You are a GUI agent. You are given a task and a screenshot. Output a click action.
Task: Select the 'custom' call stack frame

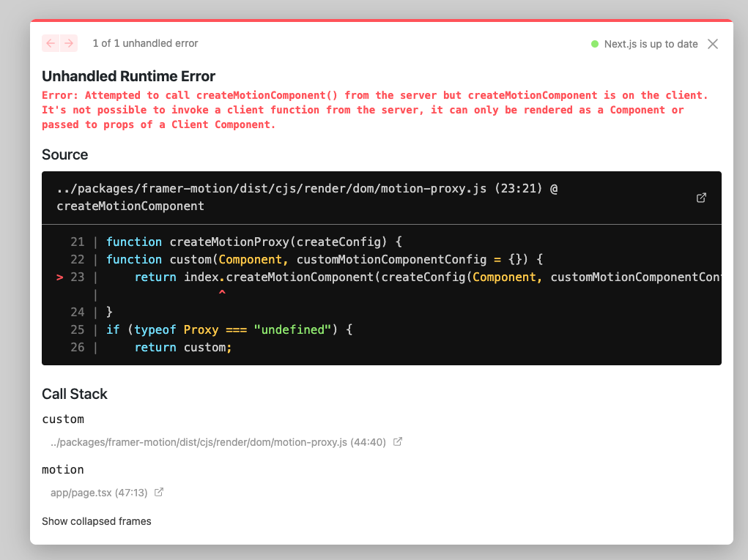pyautogui.click(x=63, y=419)
